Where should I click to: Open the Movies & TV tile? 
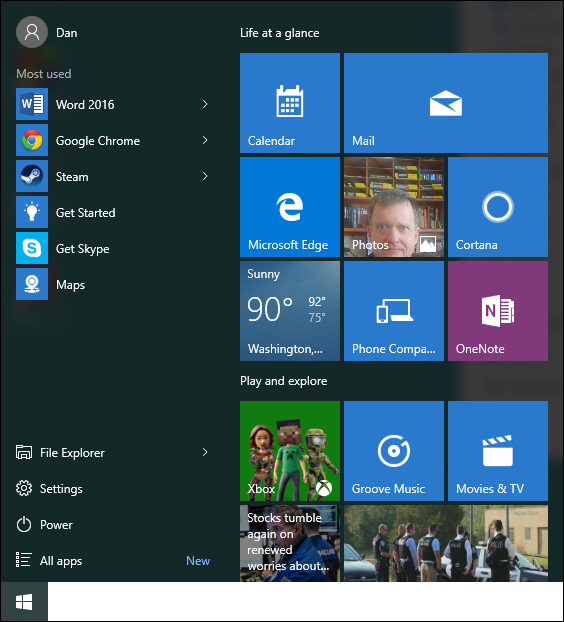click(498, 451)
